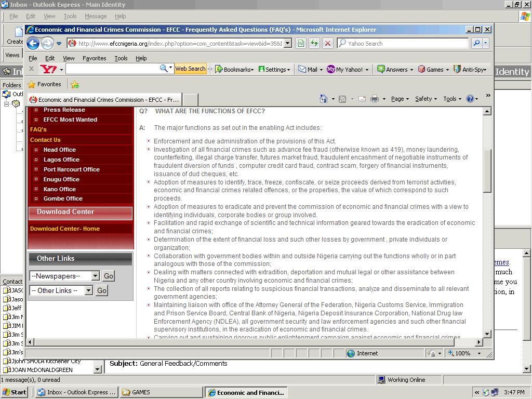This screenshot has width=532, height=399.
Task: Close the Yahoo toolbar with its X
Action: point(32,69)
